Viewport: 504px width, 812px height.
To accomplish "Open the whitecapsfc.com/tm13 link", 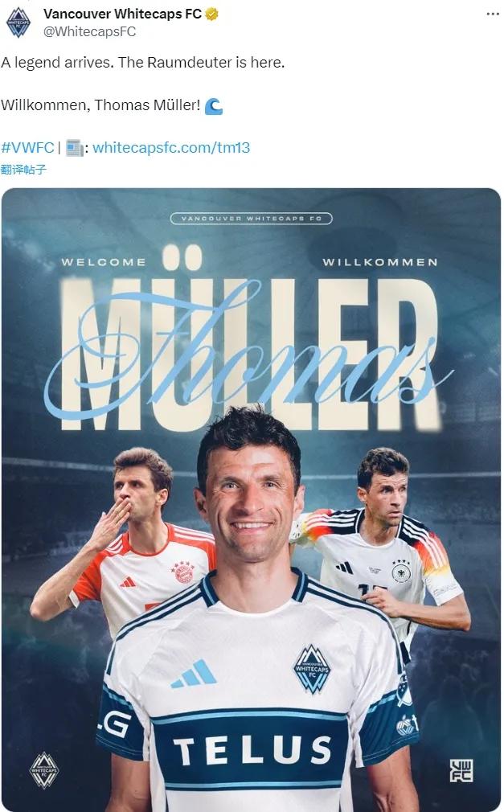I will (x=171, y=148).
